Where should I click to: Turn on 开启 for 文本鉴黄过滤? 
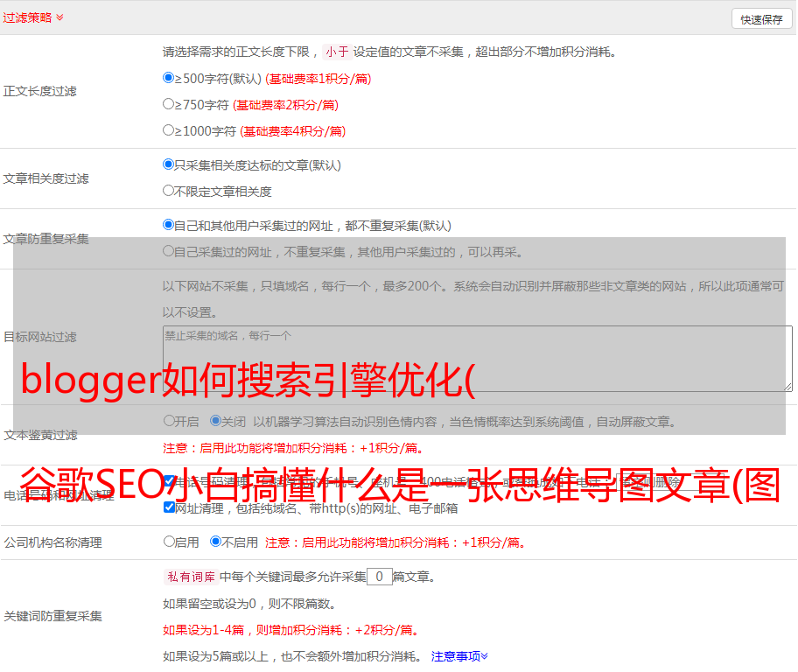pos(169,421)
